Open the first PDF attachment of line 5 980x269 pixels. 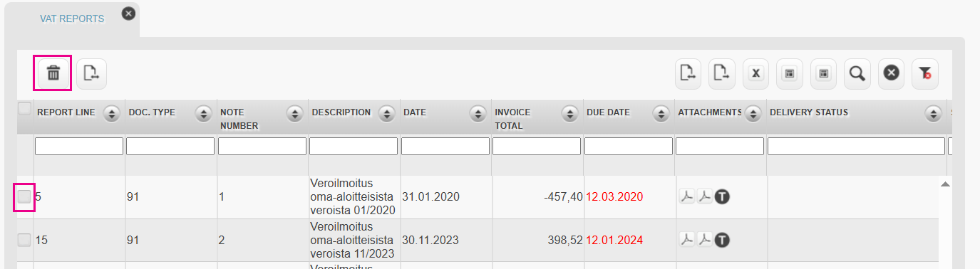pyautogui.click(x=686, y=197)
